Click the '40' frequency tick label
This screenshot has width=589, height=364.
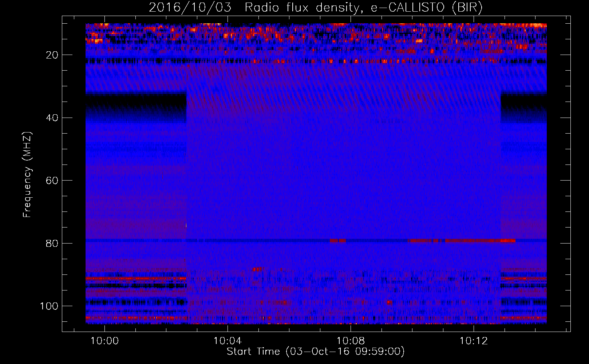coord(52,118)
